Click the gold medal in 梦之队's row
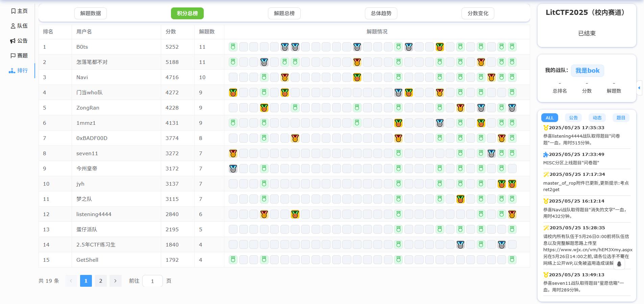 pyautogui.click(x=460, y=199)
